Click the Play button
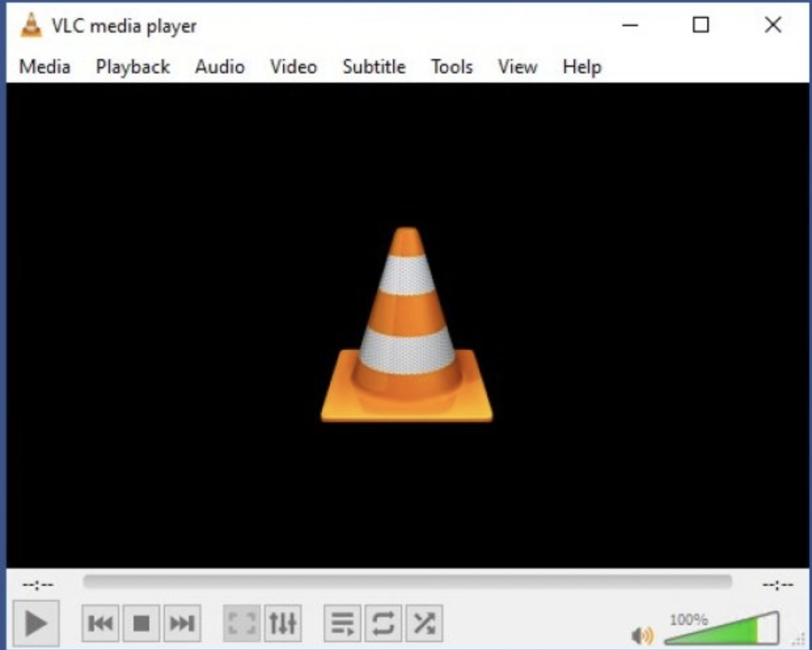 pyautogui.click(x=36, y=623)
